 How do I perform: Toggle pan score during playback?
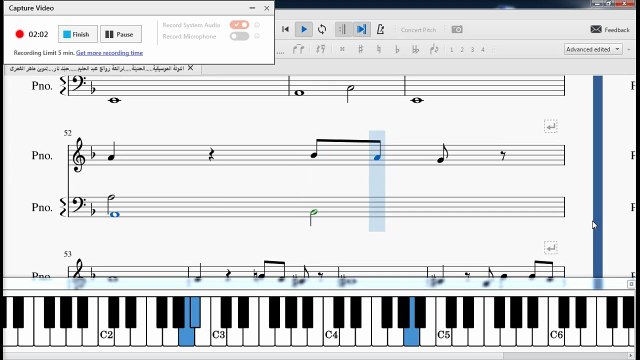tap(361, 29)
